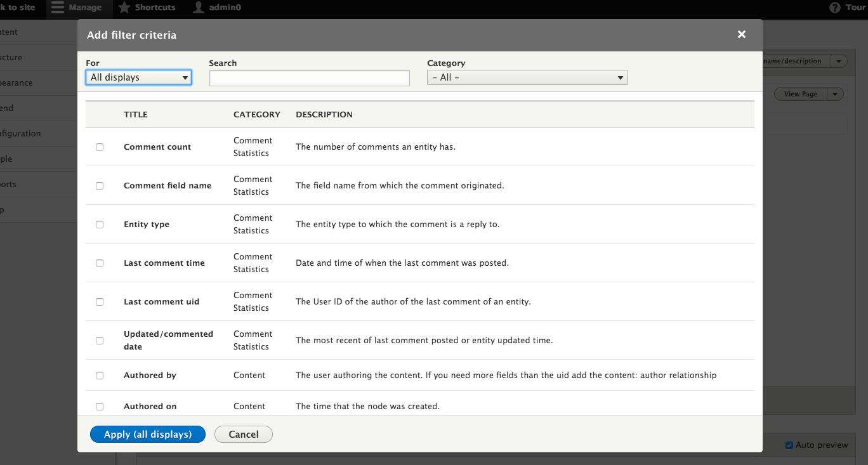Click the 'Authored on' title text
Screen dimensions: 868x465
[150, 407]
